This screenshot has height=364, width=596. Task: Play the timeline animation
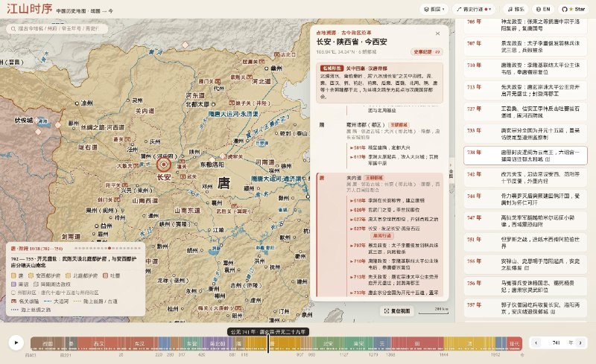[x=16, y=342]
